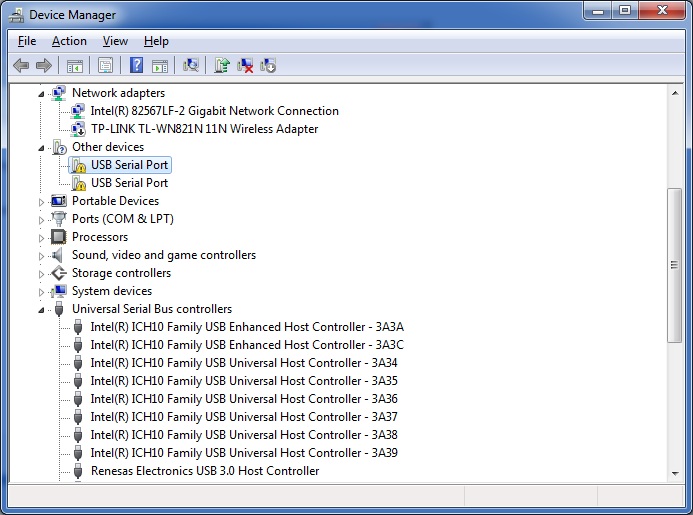Click the TP-LINK wireless adapter icon
The image size is (693, 515).
coord(78,129)
